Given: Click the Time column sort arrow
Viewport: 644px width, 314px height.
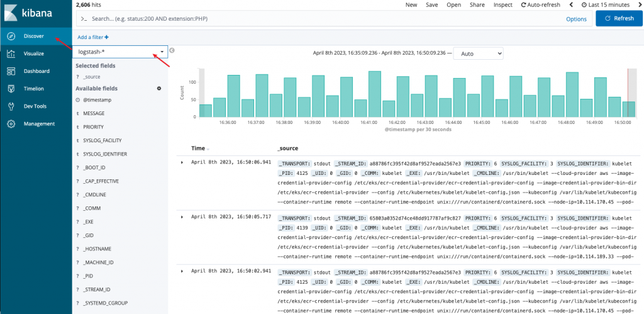Looking at the screenshot, I should click(208, 149).
